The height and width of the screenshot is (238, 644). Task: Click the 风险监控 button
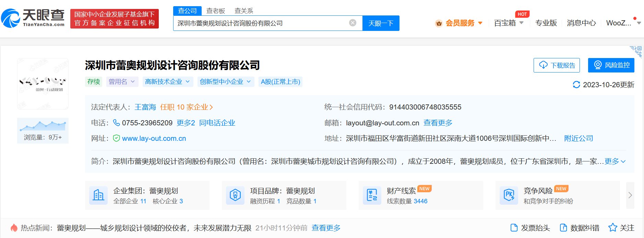click(x=611, y=65)
